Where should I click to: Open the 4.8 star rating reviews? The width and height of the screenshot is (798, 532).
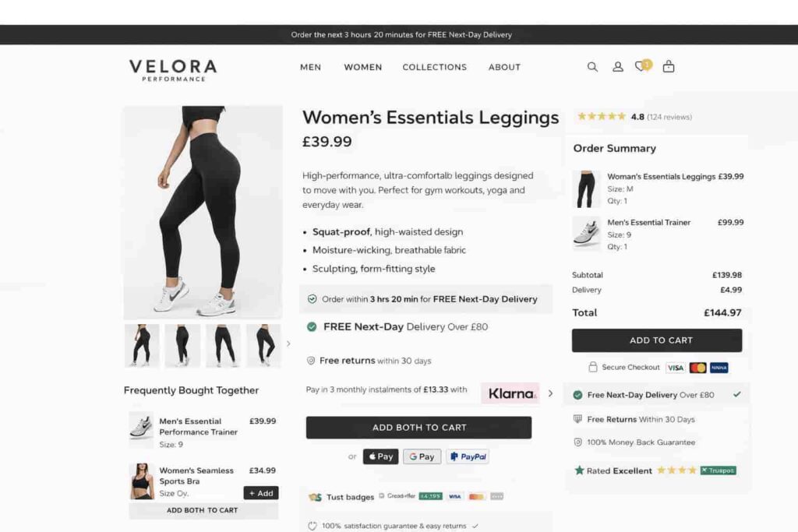(634, 117)
